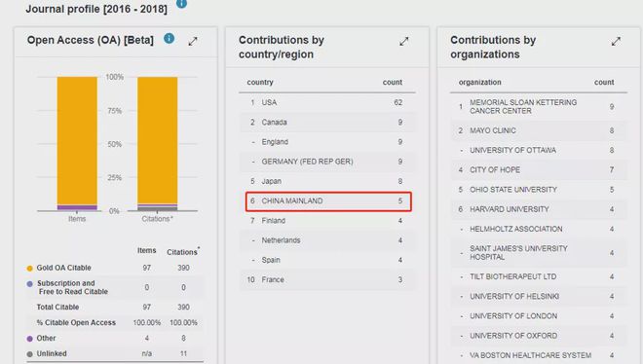This screenshot has width=643, height=364.
Task: Click the Gold OA Citable orange legend dot
Action: point(29,269)
